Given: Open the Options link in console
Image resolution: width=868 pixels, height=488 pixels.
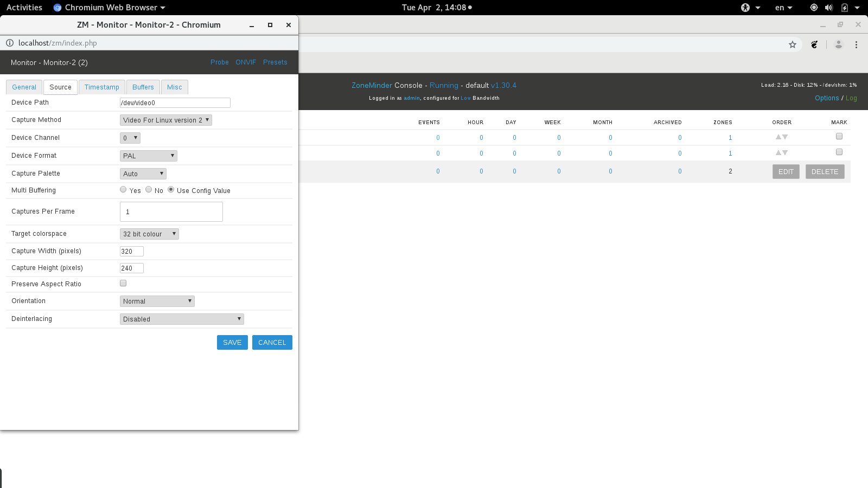Looking at the screenshot, I should (827, 98).
